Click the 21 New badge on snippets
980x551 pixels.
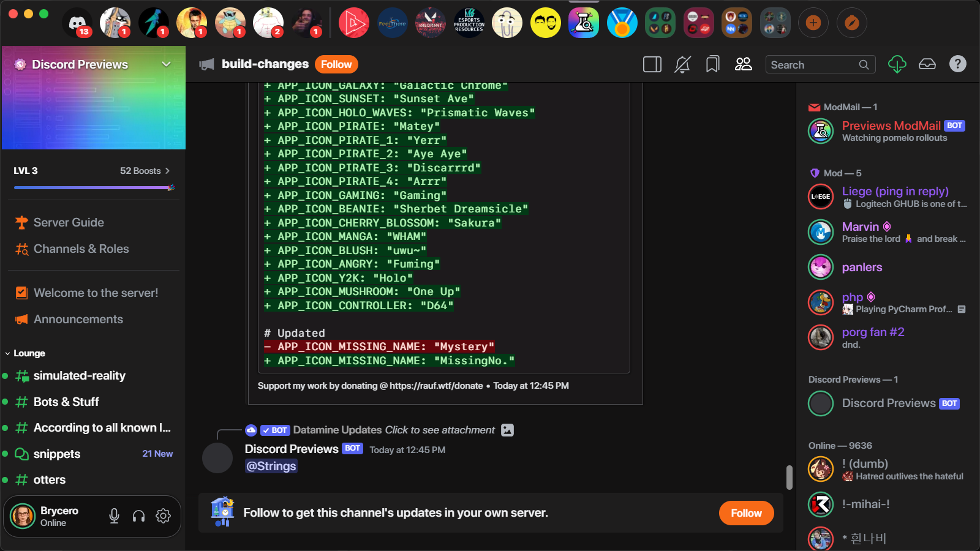point(157,454)
